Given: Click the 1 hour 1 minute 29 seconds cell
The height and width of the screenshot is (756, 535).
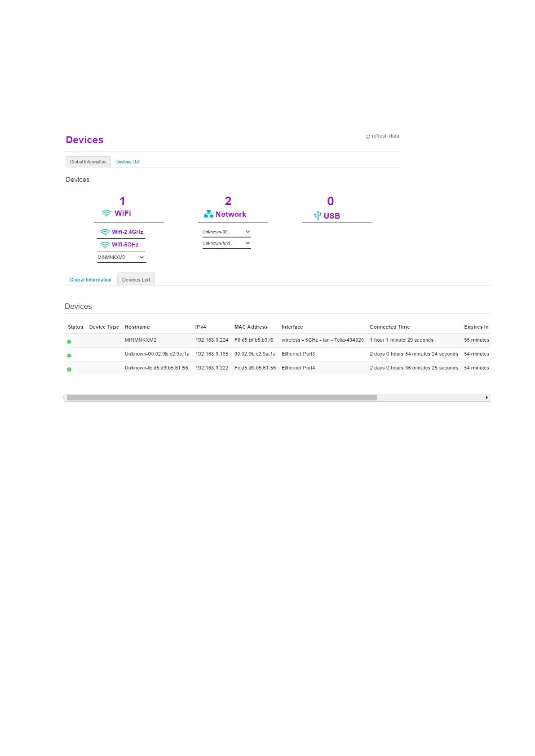Looking at the screenshot, I should 402,340.
